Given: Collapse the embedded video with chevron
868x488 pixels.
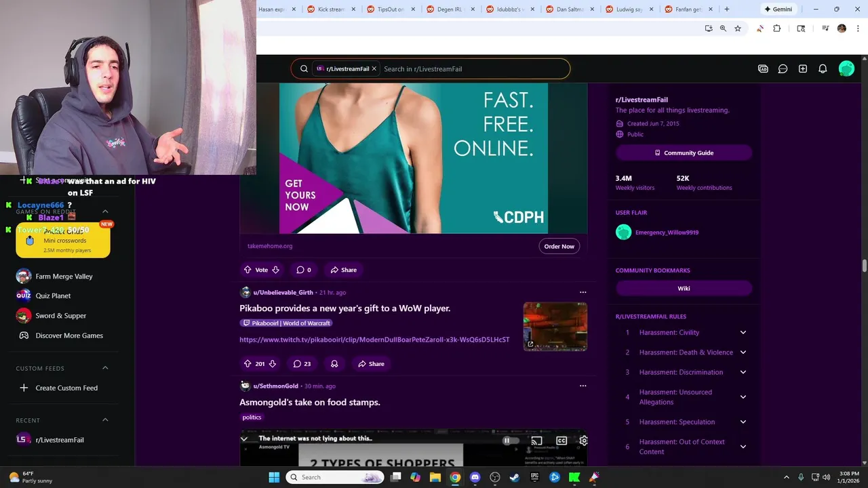Looking at the screenshot, I should click(244, 439).
